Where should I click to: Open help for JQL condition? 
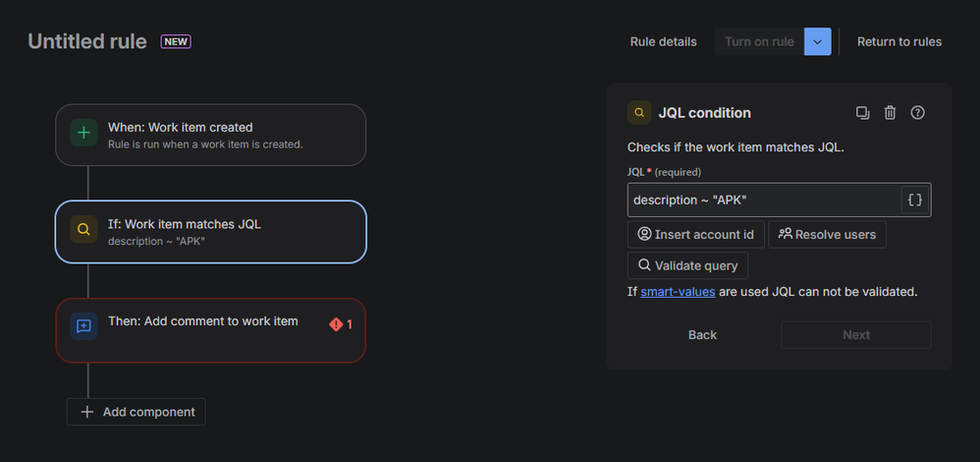pos(917,113)
